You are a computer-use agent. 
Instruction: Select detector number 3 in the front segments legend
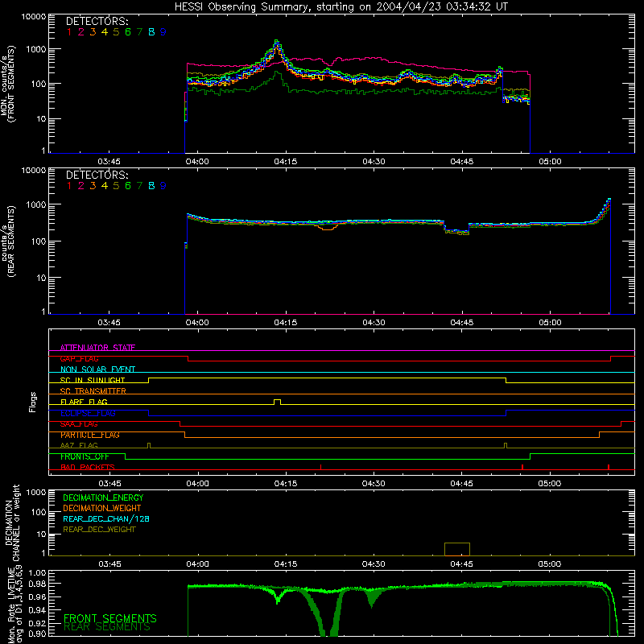click(x=93, y=32)
